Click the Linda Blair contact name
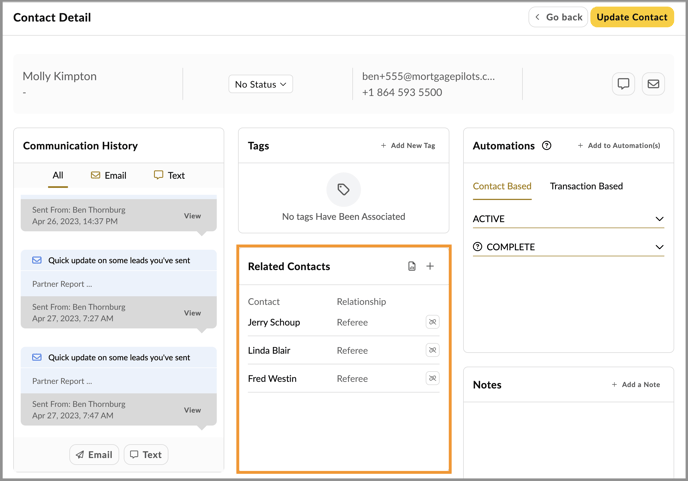688x481 pixels. (269, 350)
